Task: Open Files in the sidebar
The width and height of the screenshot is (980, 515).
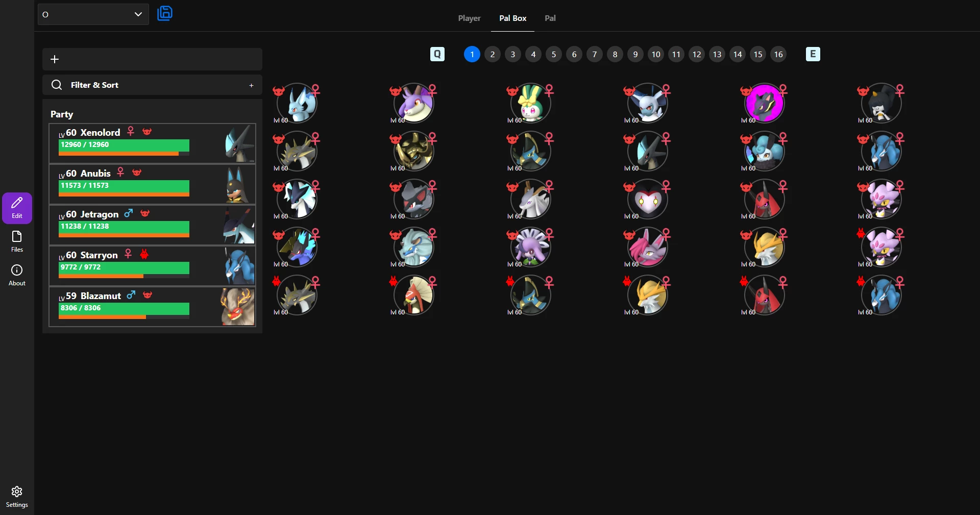Action: 17,241
